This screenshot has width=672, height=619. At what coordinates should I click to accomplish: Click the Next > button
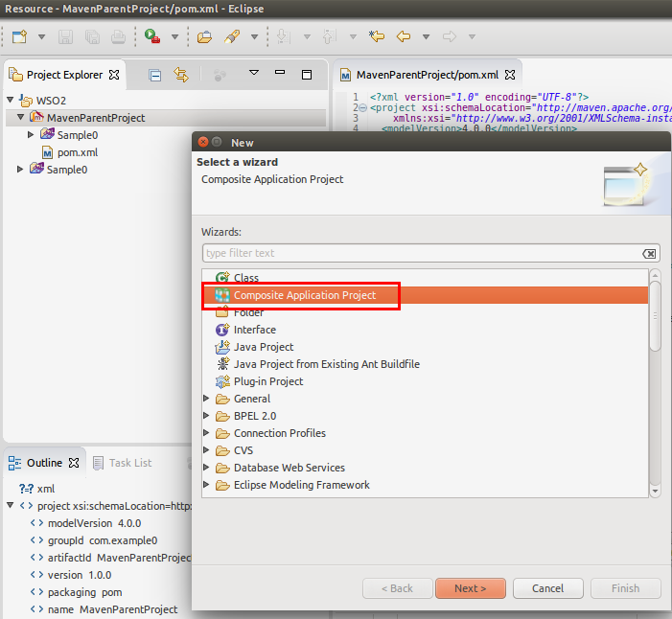[470, 588]
